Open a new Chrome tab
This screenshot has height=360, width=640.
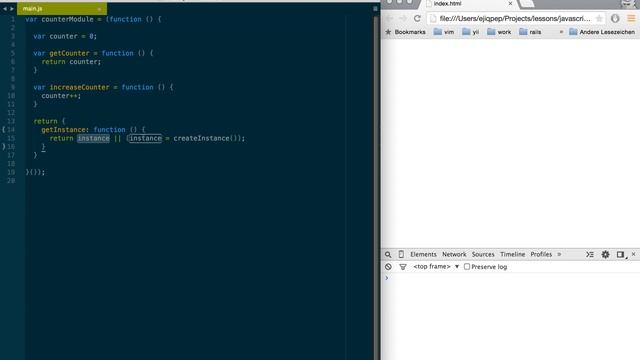(x=527, y=4)
